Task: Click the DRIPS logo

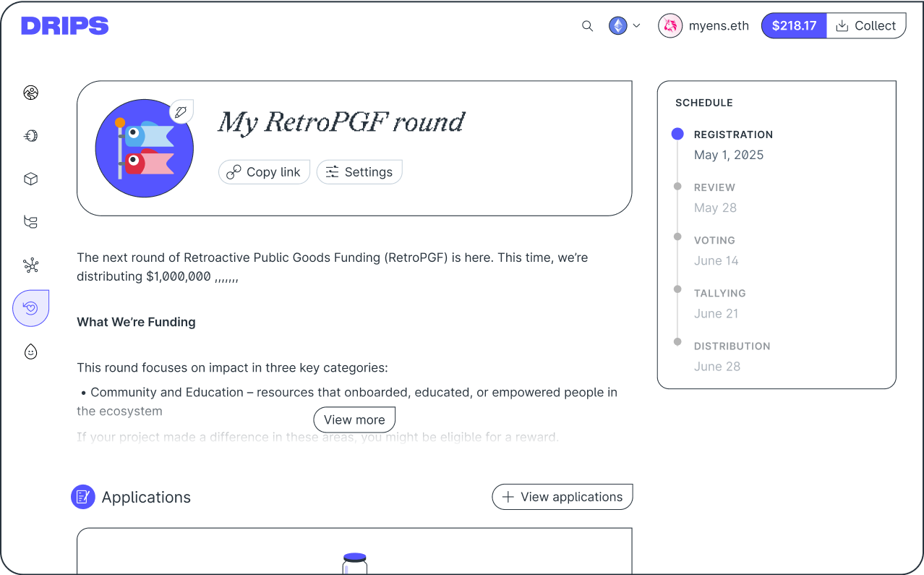Action: (x=65, y=26)
